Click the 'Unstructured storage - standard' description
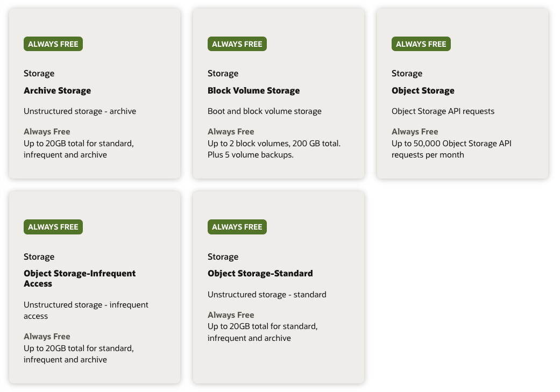The width and height of the screenshot is (560, 392). [267, 294]
